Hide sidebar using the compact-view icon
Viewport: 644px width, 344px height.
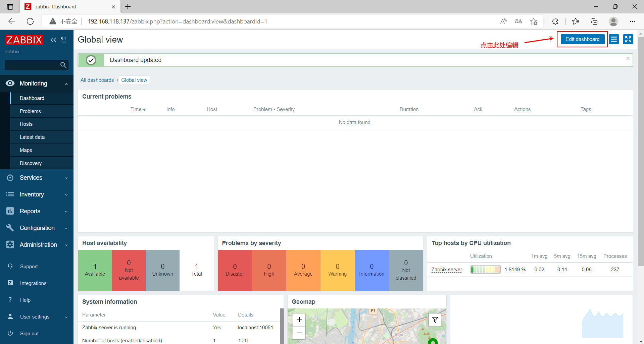(x=63, y=40)
